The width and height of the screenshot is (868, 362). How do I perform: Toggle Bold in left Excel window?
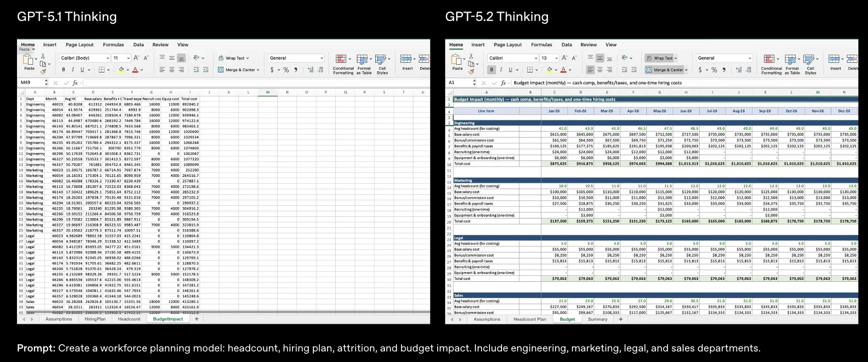tap(63, 70)
